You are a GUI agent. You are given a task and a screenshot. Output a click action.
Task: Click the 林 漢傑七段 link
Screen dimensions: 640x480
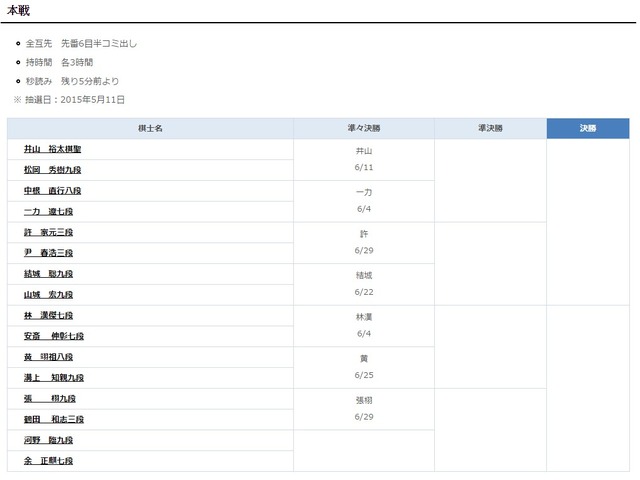(x=49, y=316)
